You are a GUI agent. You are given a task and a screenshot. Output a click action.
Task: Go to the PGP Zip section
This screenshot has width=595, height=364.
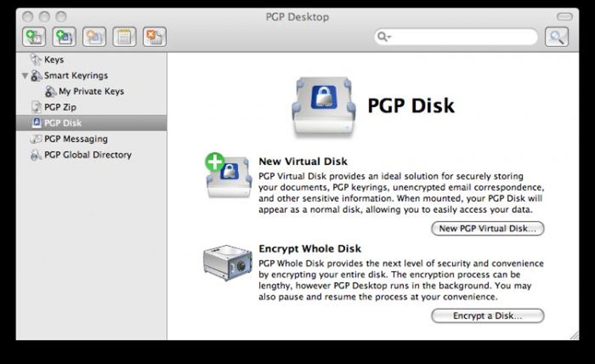pyautogui.click(x=60, y=107)
